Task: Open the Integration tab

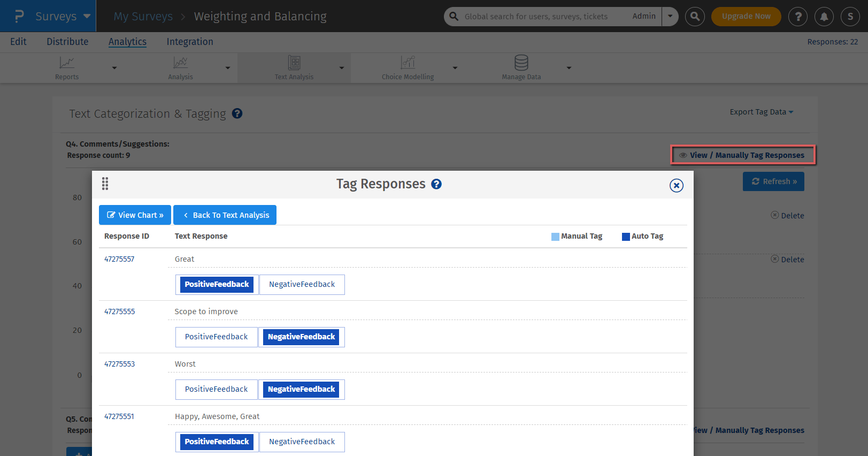Action: [x=189, y=42]
